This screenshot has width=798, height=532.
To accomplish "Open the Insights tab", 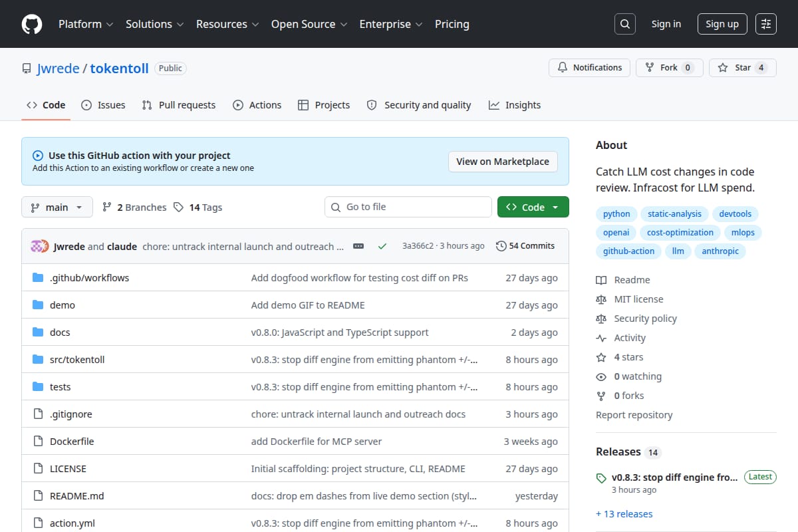I will click(x=515, y=105).
